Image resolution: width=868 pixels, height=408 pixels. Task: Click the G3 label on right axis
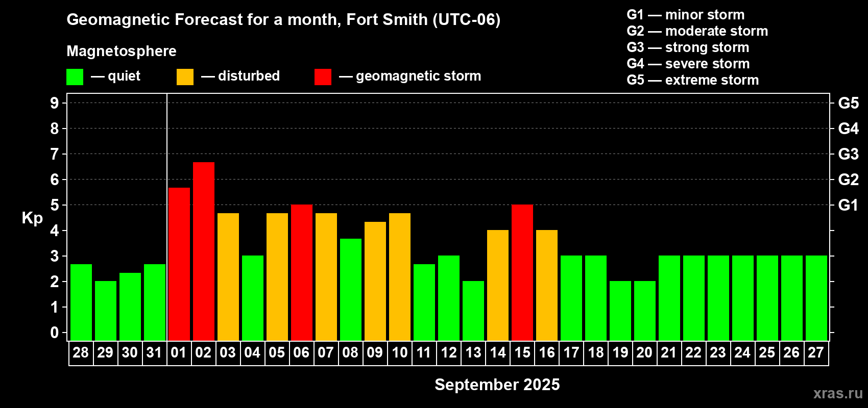pyautogui.click(x=849, y=154)
